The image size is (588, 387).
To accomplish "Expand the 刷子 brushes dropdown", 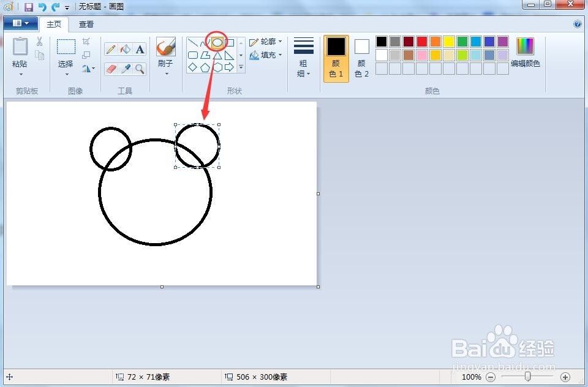I will click(167, 73).
